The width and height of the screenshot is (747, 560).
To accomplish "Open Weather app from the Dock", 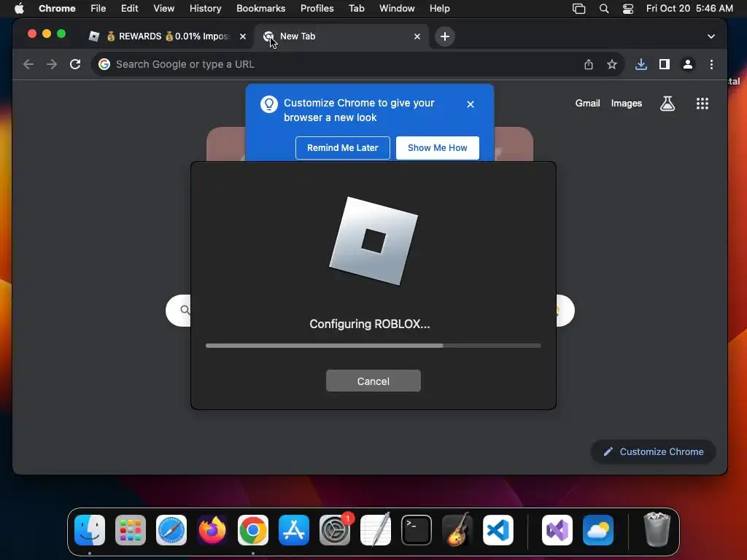I will pyautogui.click(x=598, y=530).
